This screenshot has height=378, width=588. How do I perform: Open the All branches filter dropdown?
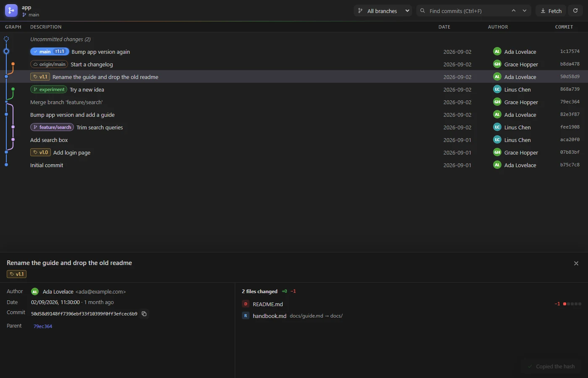383,11
